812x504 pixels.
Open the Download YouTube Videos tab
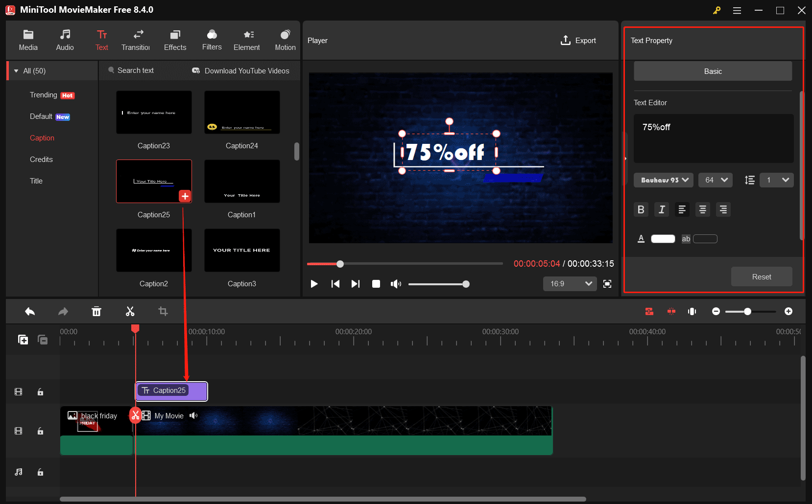point(240,70)
